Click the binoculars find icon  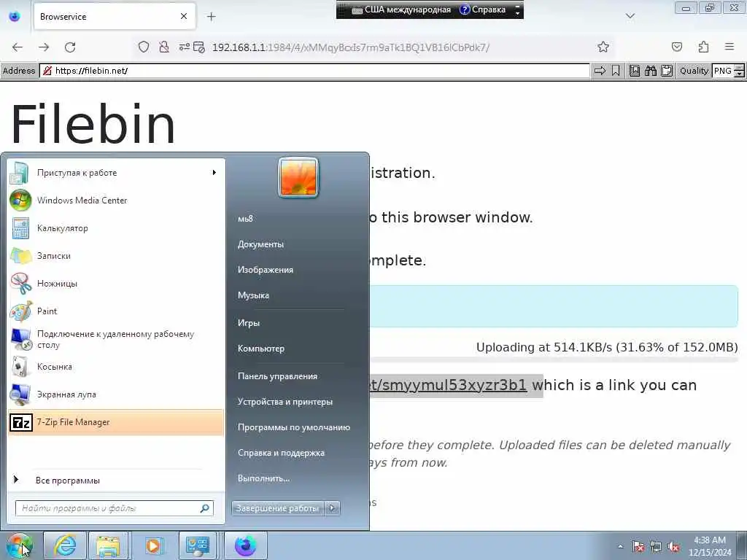coord(651,71)
